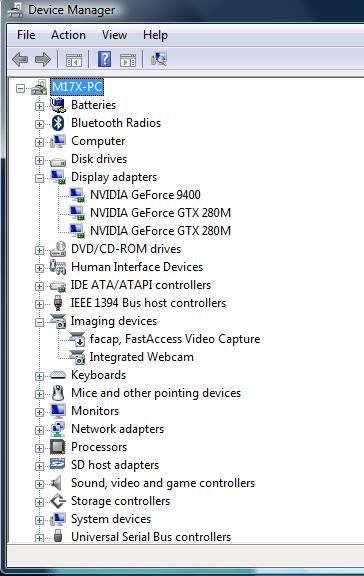Click the Universal Serial Bus controllers icon
This screenshot has height=576, width=364.
pyautogui.click(x=58, y=536)
